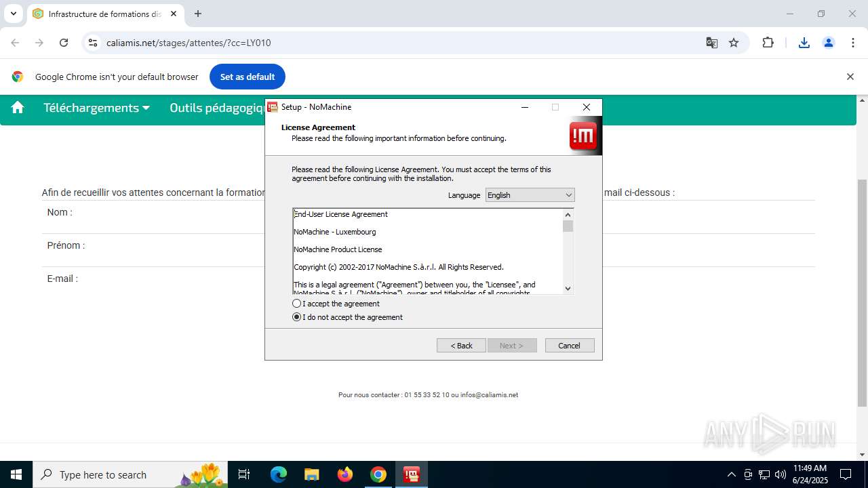Switch to Chrome on the taskbar

coord(378,474)
